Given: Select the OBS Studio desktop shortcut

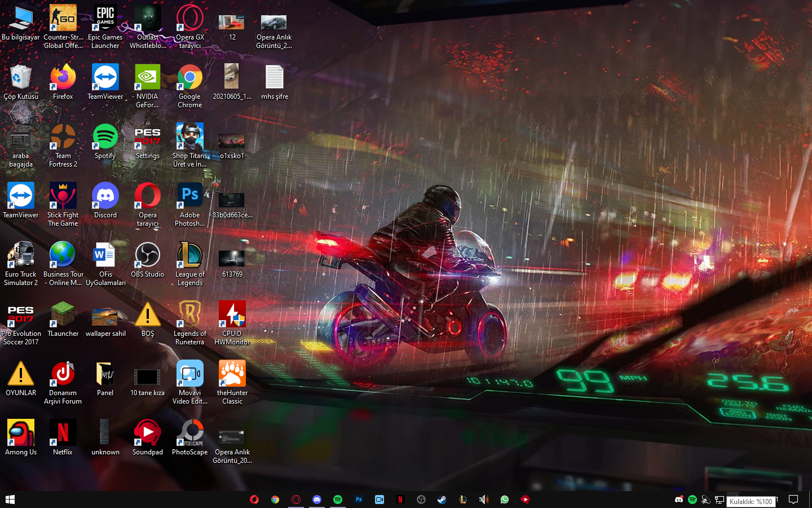Looking at the screenshot, I should pyautogui.click(x=148, y=261).
